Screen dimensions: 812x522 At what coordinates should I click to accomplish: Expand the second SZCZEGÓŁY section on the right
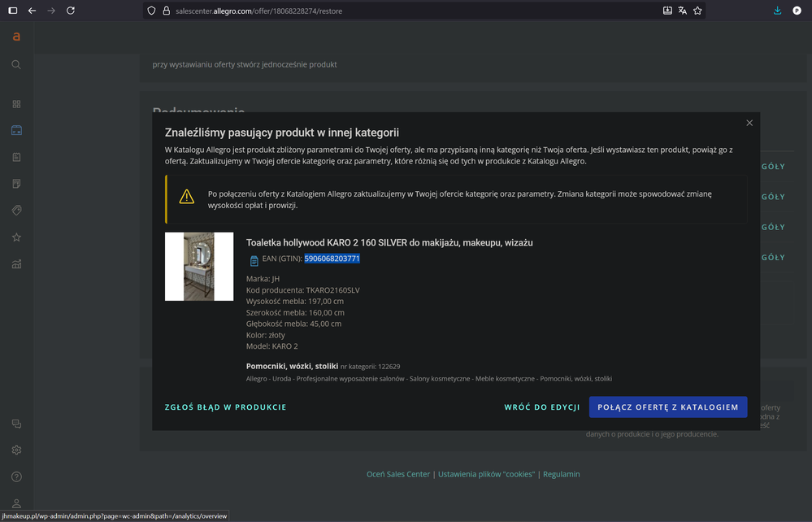point(772,196)
